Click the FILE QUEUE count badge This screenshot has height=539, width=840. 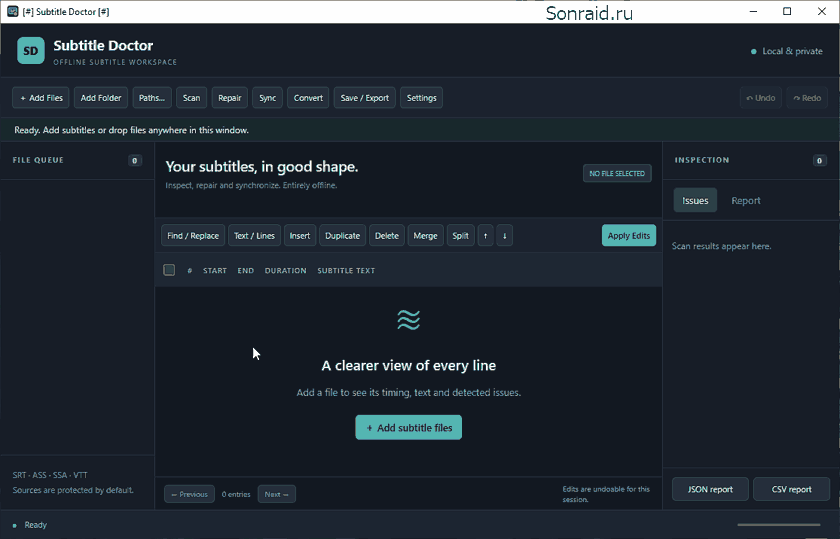(x=134, y=160)
